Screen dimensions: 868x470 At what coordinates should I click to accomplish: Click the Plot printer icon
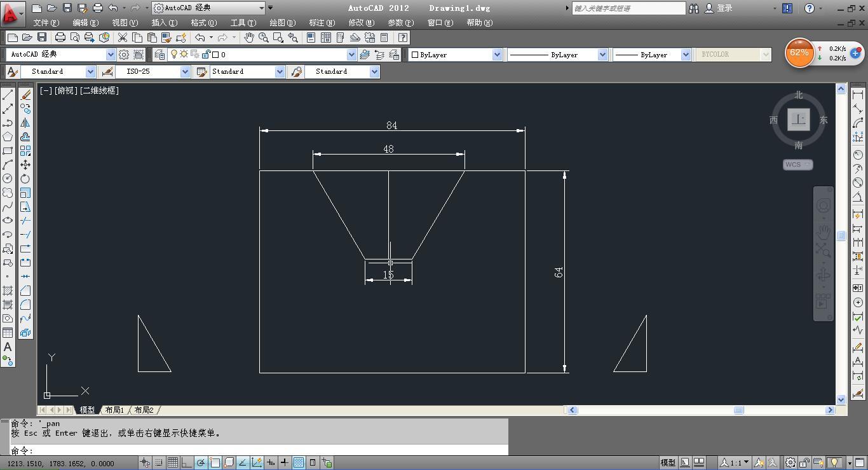pyautogui.click(x=60, y=38)
